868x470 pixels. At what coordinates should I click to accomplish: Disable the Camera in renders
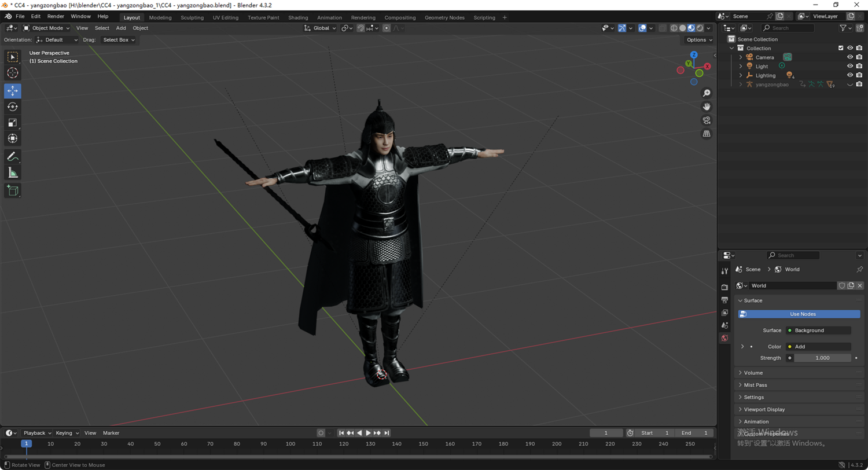tap(859, 57)
